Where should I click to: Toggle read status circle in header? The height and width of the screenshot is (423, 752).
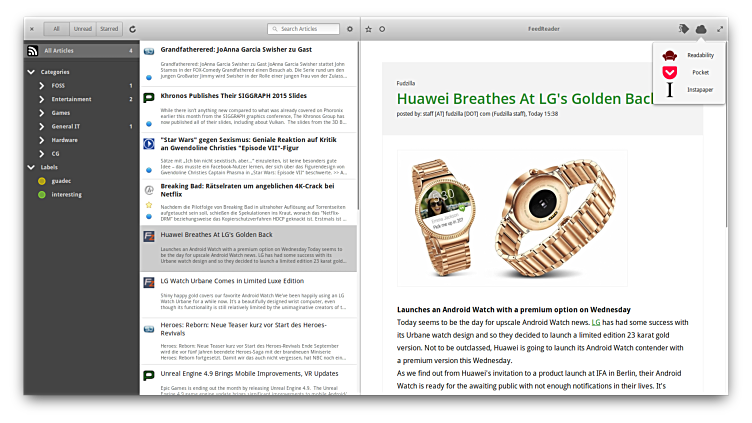click(x=382, y=29)
